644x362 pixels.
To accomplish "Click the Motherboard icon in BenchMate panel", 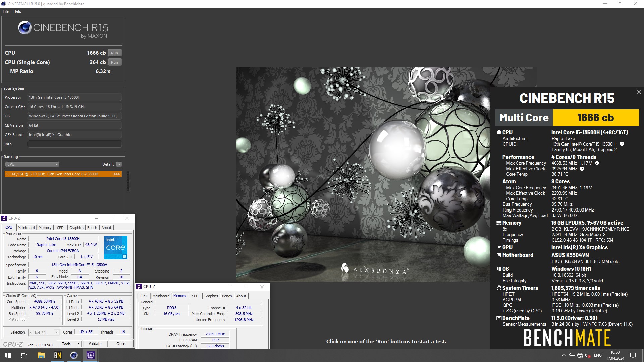I will pos(499,255).
